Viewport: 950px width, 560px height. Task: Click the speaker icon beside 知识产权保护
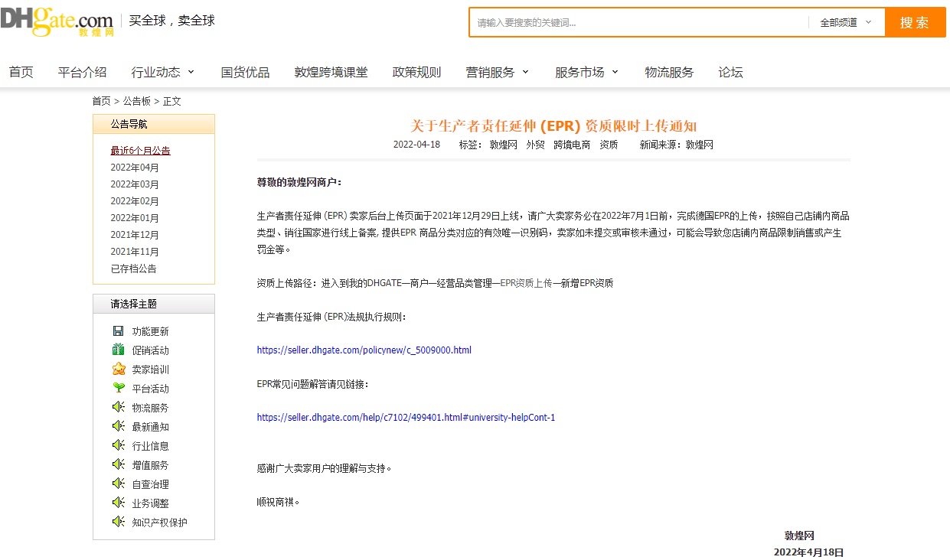(118, 523)
